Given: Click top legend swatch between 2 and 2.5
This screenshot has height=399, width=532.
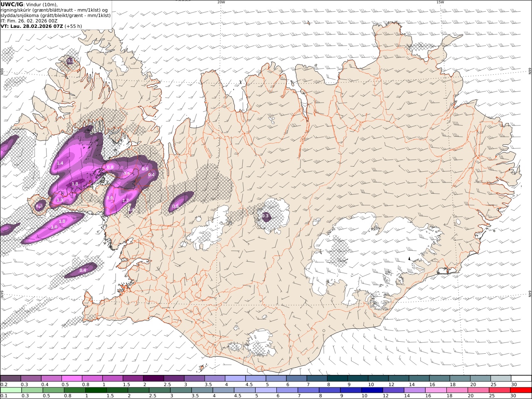Looking at the screenshot, I should pos(153,379).
